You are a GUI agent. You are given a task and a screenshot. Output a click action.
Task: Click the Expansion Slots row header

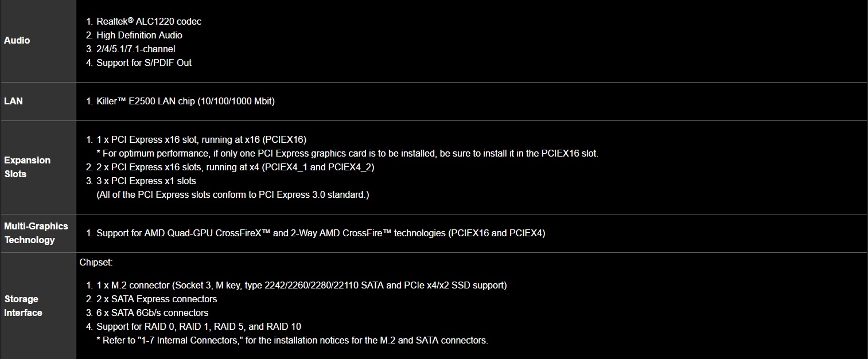27,167
